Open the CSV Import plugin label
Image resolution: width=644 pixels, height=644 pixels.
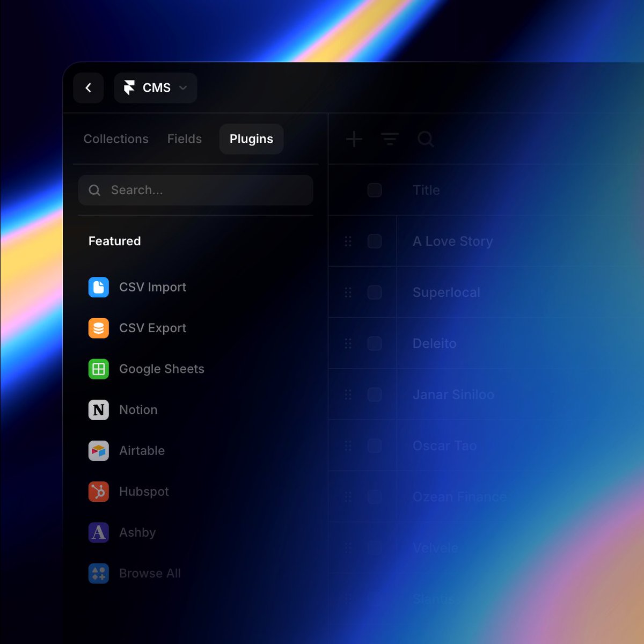pos(152,287)
